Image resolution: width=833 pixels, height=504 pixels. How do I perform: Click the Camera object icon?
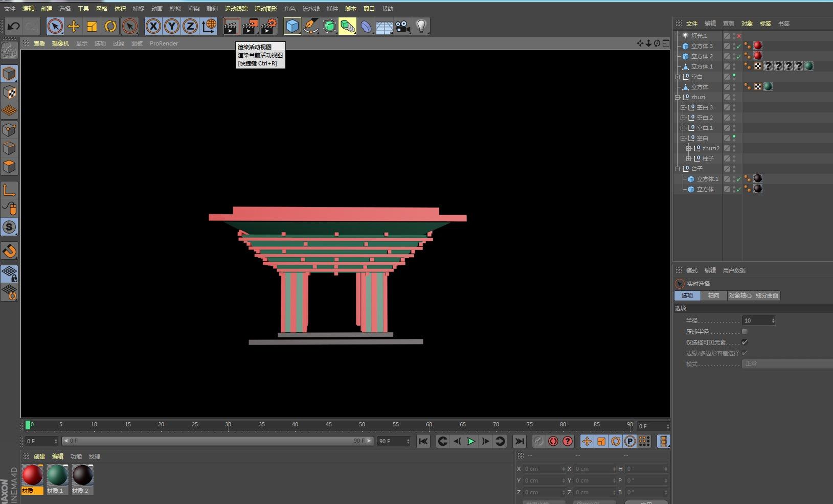pos(403,26)
